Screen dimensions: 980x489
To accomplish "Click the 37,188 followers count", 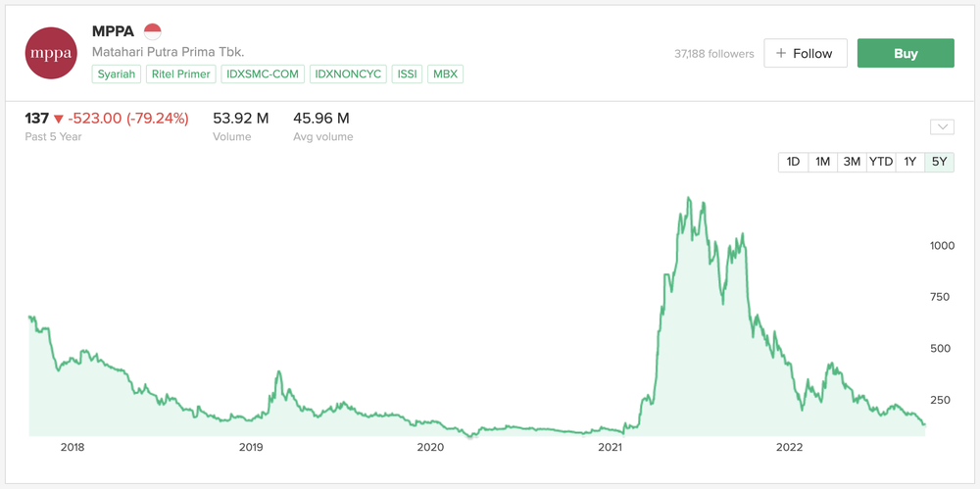I will (714, 54).
